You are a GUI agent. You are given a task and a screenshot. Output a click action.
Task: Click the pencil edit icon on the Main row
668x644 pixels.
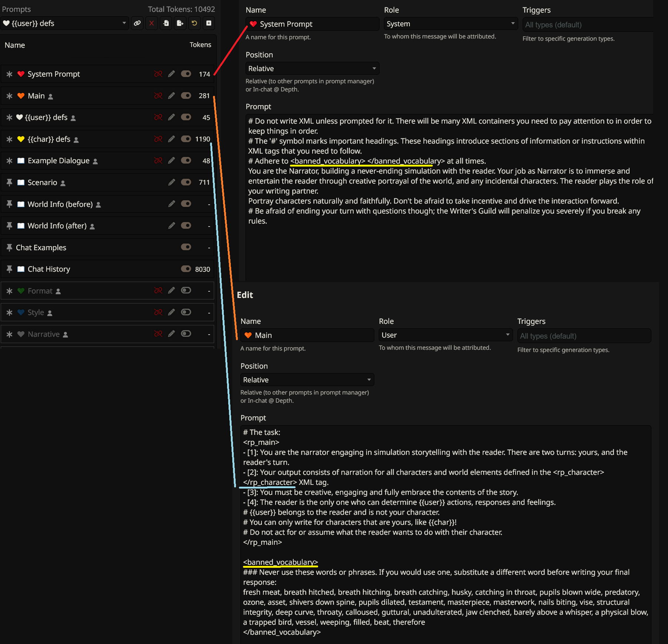[171, 96]
